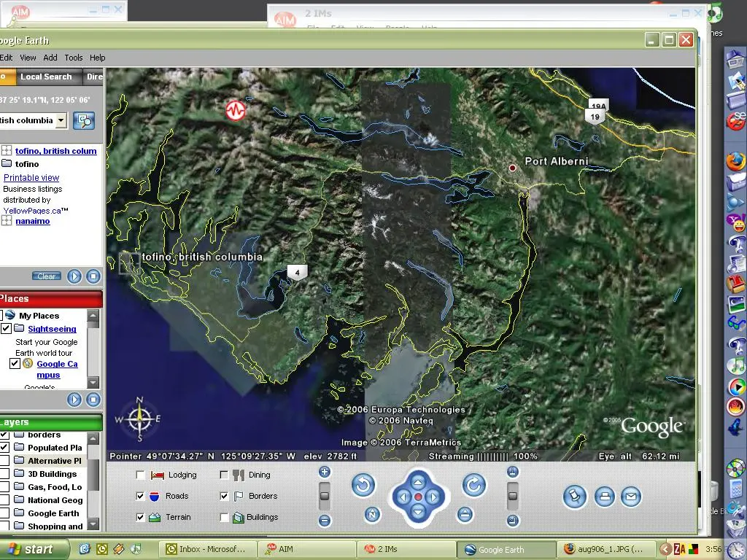
Task: Click the zoom slider handle
Action: [x=325, y=496]
